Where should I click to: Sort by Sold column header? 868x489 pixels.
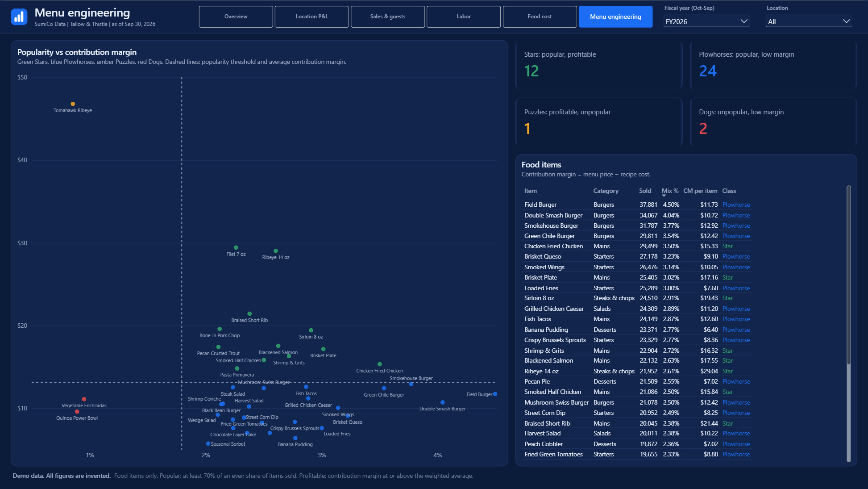click(645, 191)
